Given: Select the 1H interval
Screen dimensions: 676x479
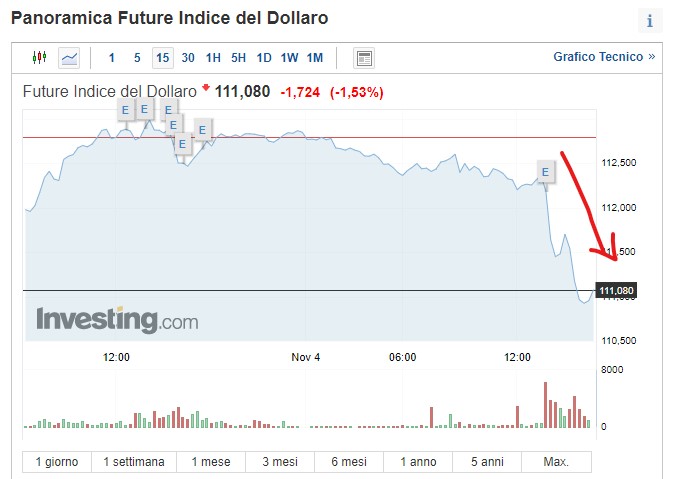Looking at the screenshot, I should click(x=213, y=58).
